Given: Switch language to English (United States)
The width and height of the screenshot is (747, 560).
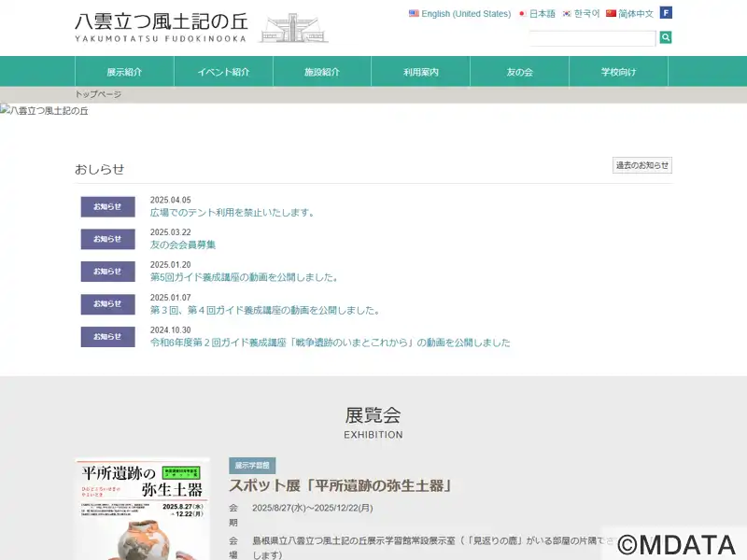Looking at the screenshot, I should (x=459, y=14).
